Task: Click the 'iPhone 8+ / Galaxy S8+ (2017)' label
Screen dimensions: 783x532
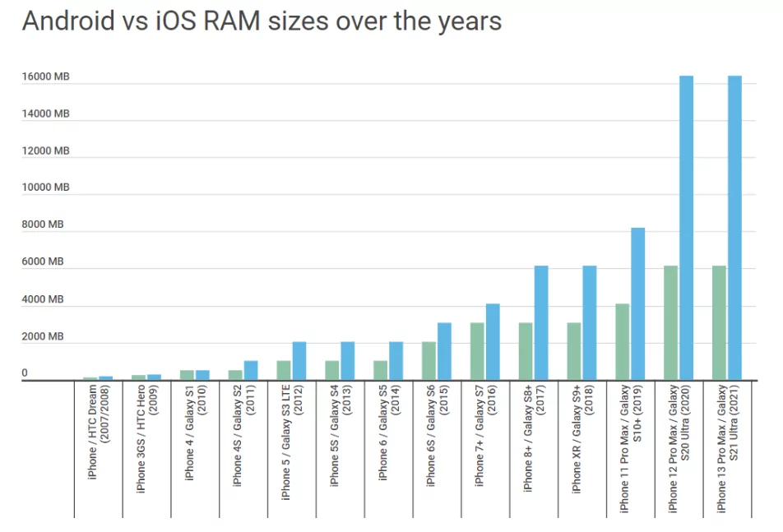Action: 535,438
